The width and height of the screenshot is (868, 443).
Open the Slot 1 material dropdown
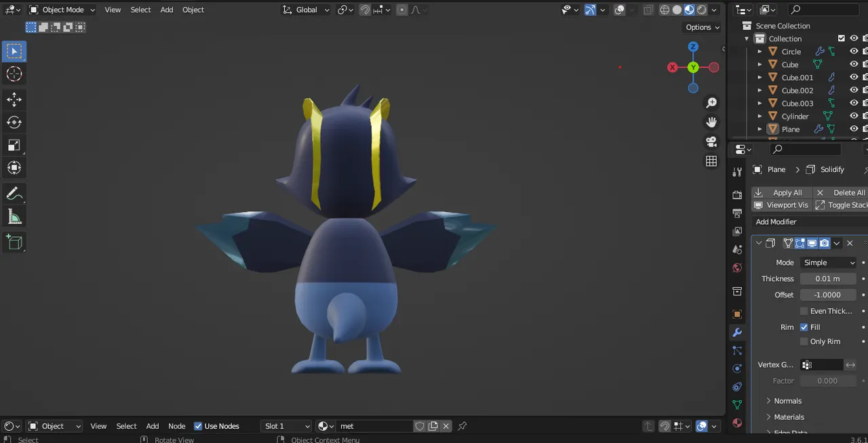286,426
